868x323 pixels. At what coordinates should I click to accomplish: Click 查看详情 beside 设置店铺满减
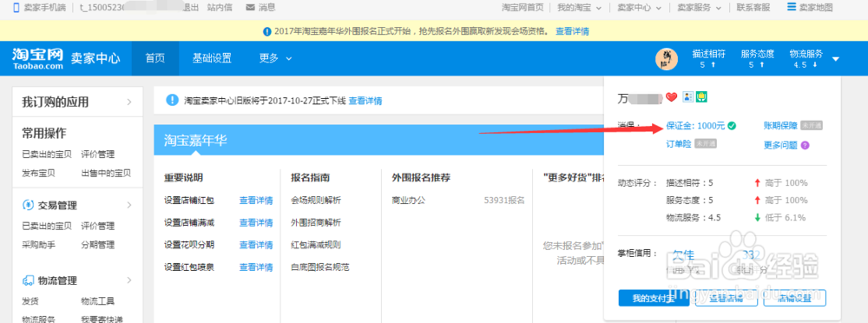point(256,223)
